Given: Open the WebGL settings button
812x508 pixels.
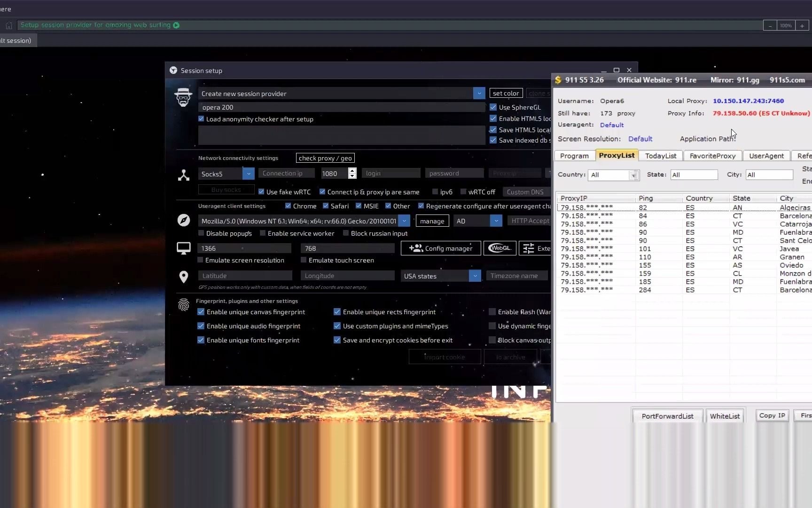Looking at the screenshot, I should (500, 248).
